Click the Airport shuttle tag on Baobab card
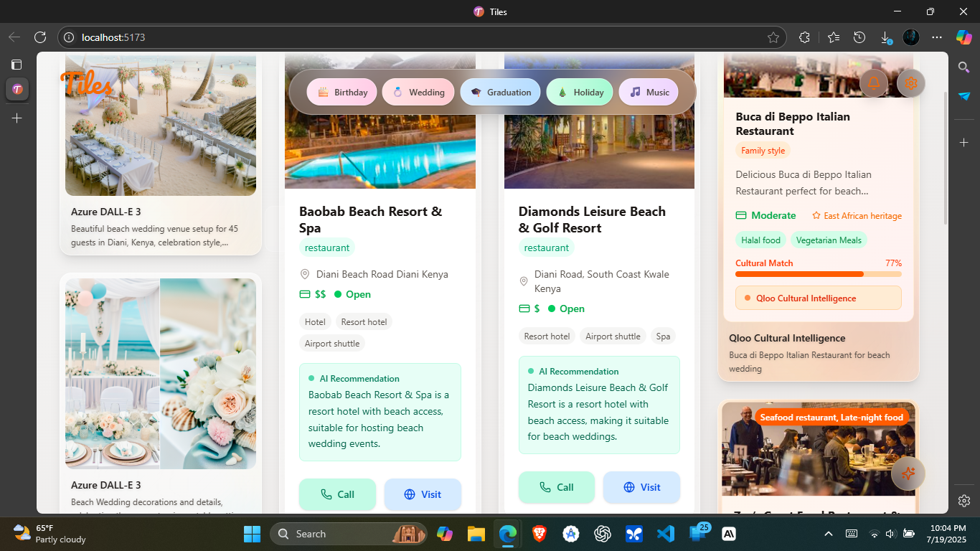Screen dimensions: 980x551 332,344
